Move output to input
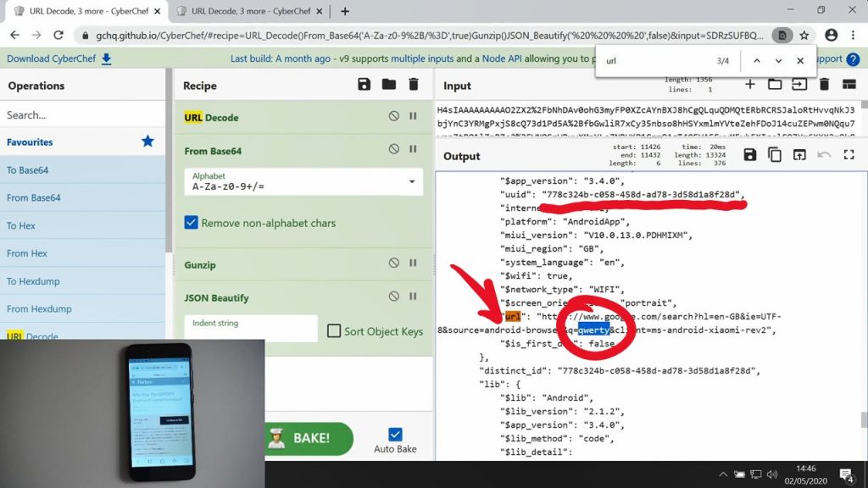The height and width of the screenshot is (488, 868). coord(799,155)
